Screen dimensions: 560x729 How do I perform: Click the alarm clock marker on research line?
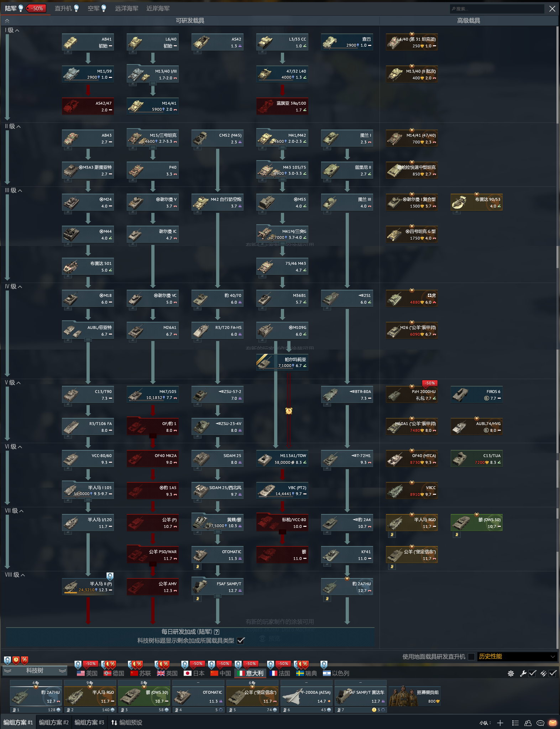(289, 411)
